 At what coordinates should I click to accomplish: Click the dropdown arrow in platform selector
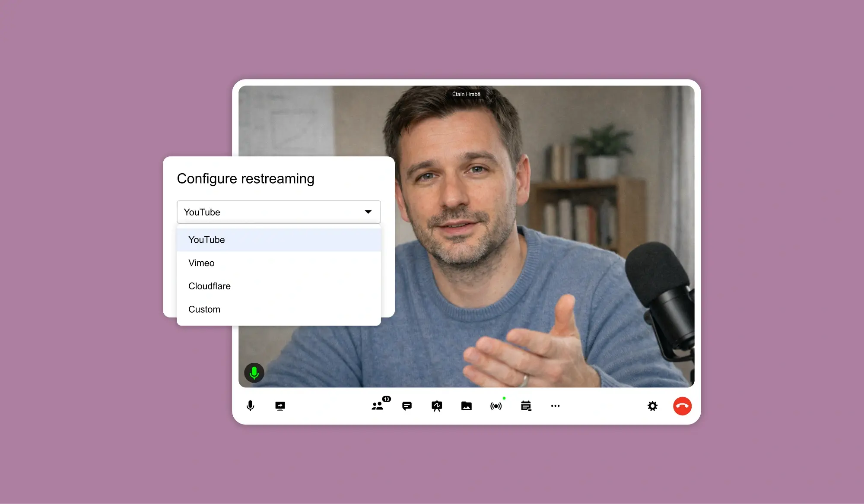point(368,212)
